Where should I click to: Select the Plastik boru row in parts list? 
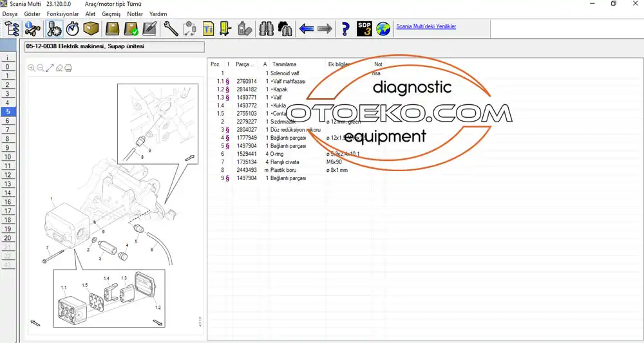point(283,170)
